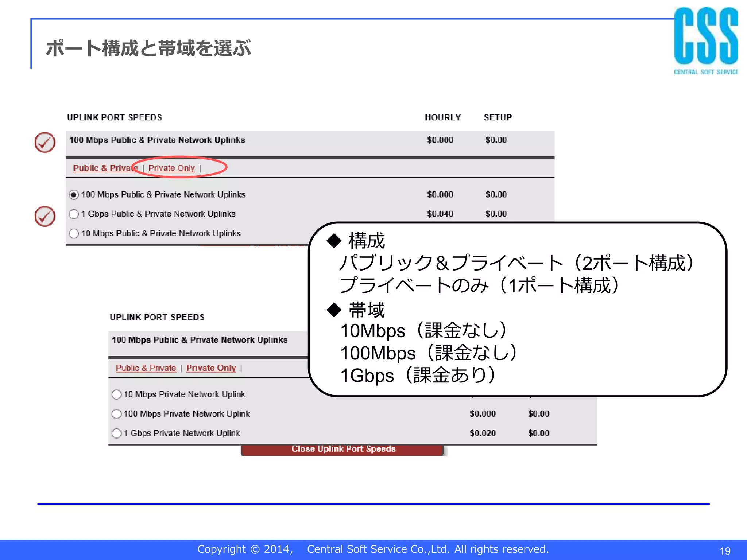Click upper UPLINK PORT SPEEDS heading

115,117
